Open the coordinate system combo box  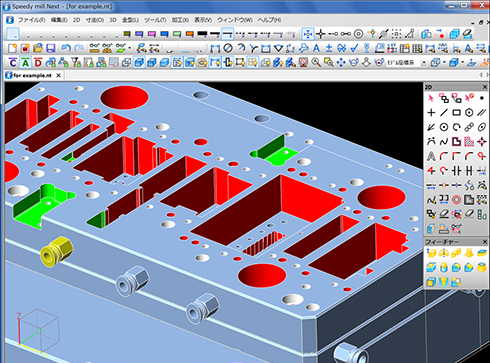point(407,63)
